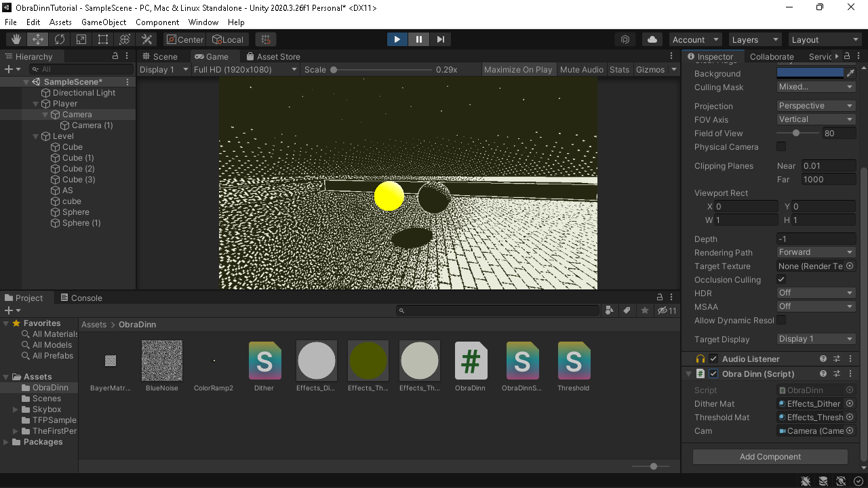This screenshot has height=488, width=868.
Task: Select ObraDinn C# script asset
Action: click(x=471, y=366)
